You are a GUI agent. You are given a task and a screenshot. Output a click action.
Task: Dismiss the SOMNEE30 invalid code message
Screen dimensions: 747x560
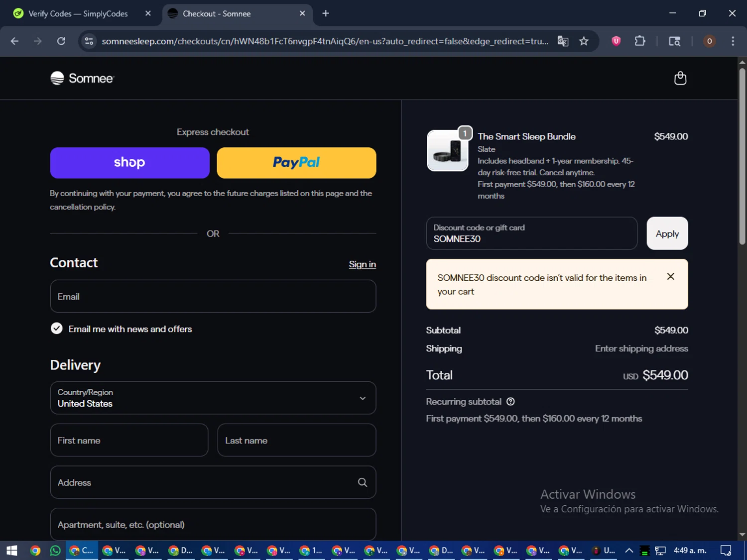click(670, 276)
